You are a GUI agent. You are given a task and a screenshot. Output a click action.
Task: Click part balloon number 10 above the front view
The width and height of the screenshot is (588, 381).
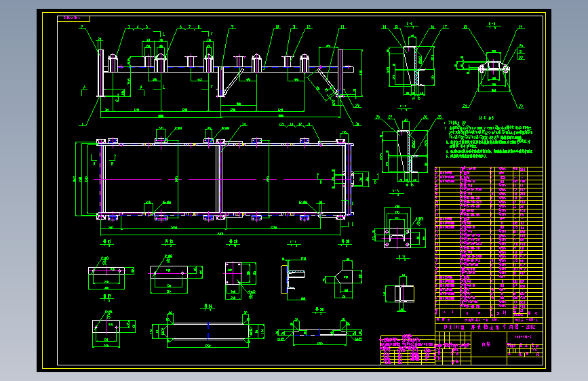pos(277,27)
